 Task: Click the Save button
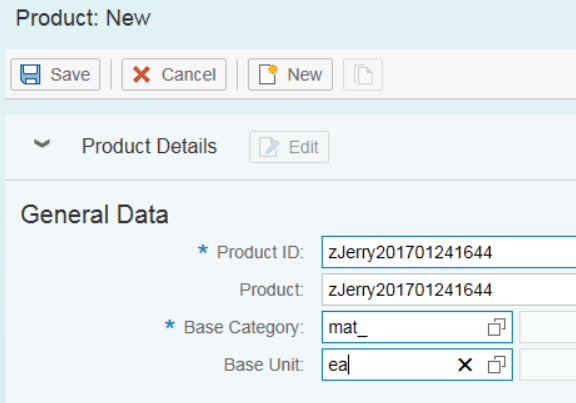click(55, 74)
